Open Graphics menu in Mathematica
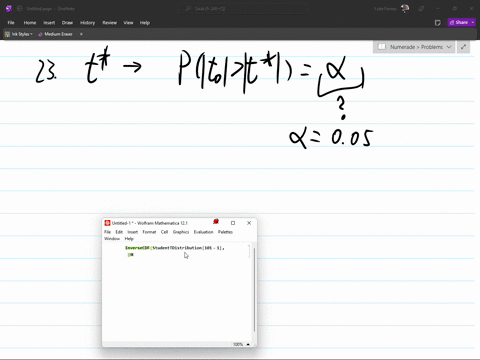The height and width of the screenshot is (360, 480). (181, 232)
